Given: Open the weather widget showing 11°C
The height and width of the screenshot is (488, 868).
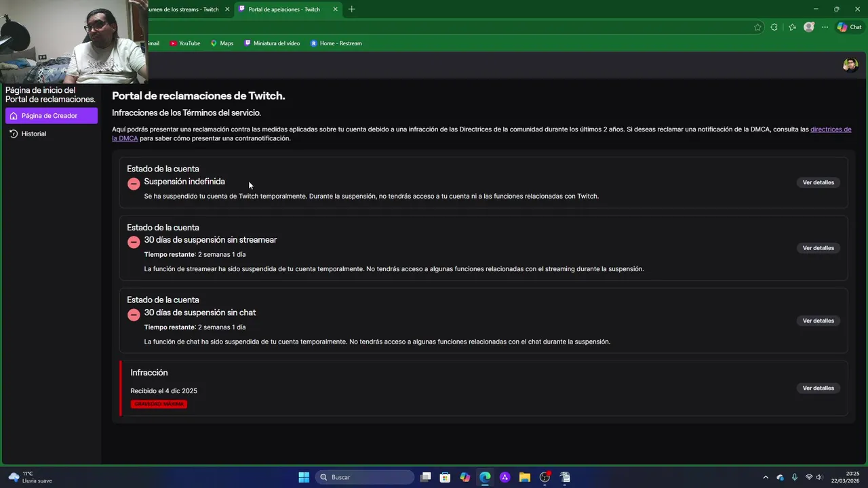Looking at the screenshot, I should (x=31, y=477).
